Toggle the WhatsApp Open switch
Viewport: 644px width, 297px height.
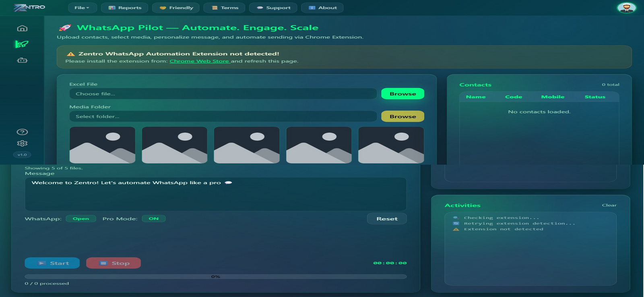(81, 219)
